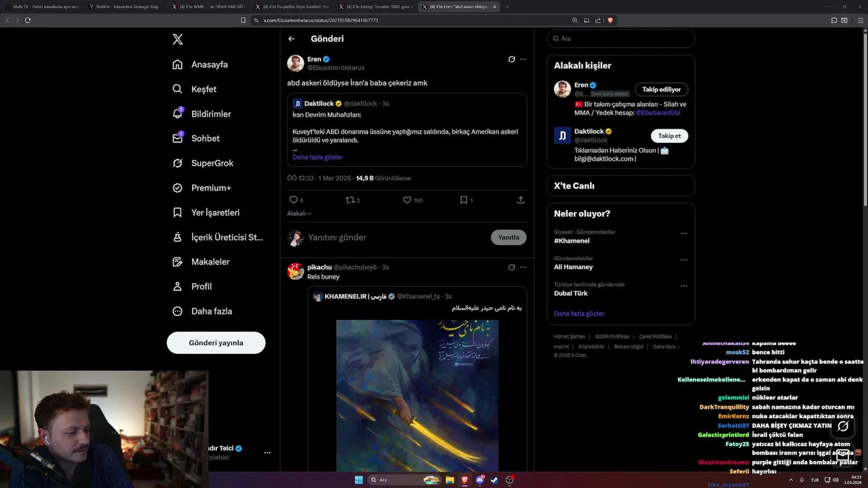Open Alakalı sort dropdown
The width and height of the screenshot is (868, 488).
299,213
